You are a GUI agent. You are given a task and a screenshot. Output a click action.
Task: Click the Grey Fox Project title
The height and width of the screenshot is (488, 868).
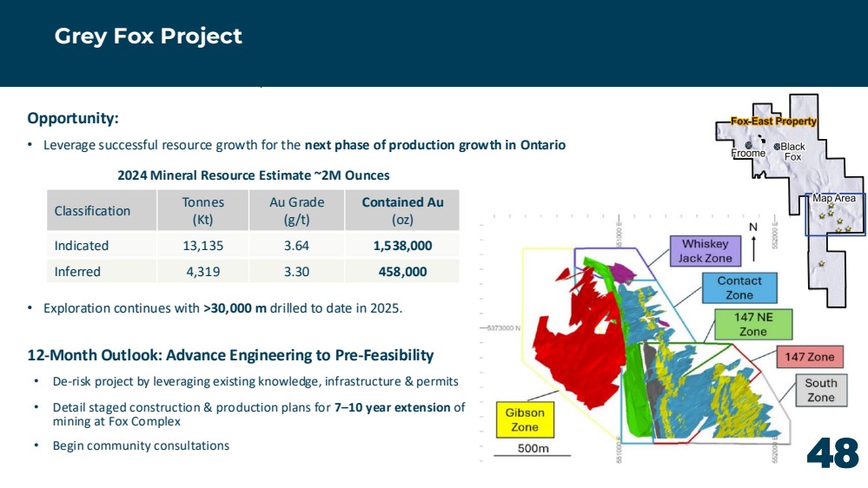pos(148,36)
